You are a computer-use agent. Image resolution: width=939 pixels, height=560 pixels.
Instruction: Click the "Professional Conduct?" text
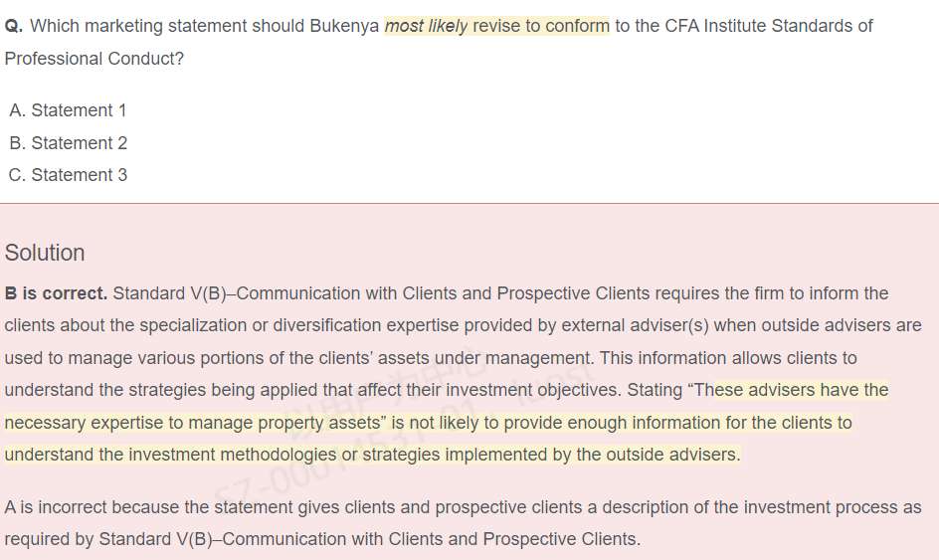[x=94, y=59]
